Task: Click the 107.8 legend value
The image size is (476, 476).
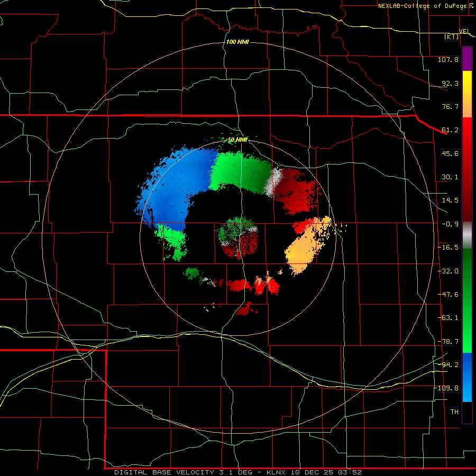Action: pos(448,59)
